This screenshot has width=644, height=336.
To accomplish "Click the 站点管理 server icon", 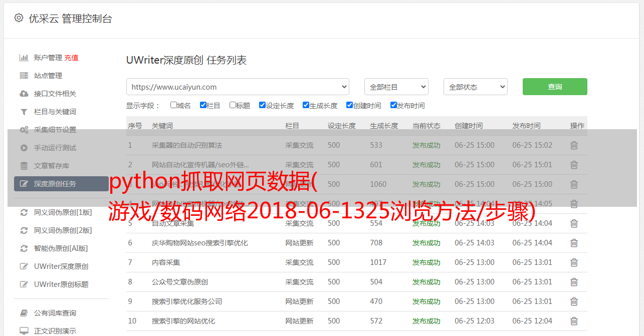I will (x=24, y=76).
